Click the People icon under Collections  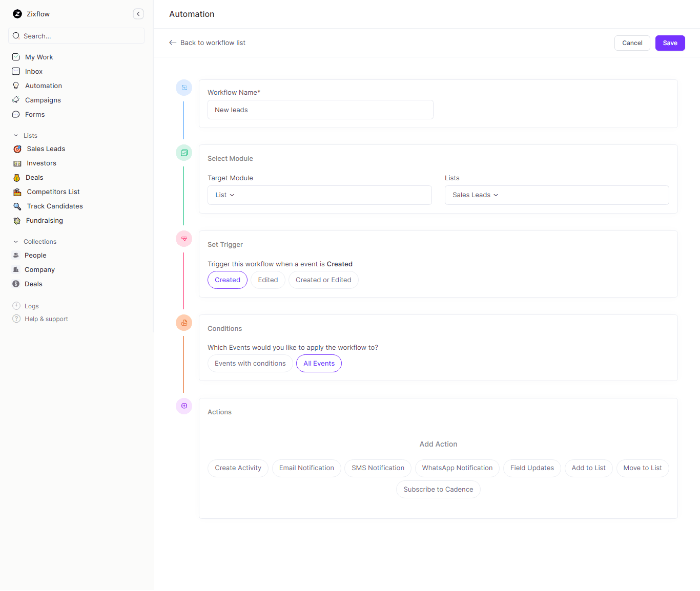(16, 255)
